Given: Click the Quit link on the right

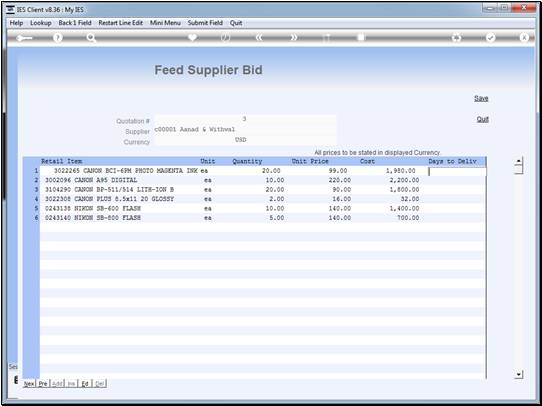Looking at the screenshot, I should [483, 119].
